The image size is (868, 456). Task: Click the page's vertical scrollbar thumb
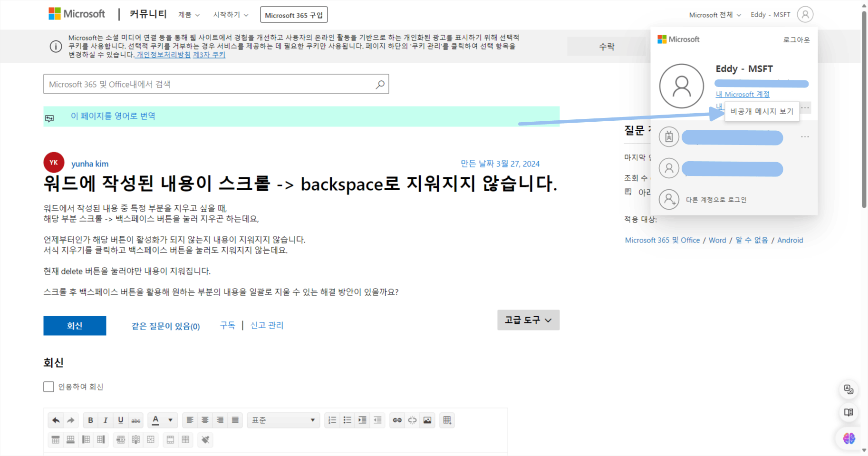pos(864,109)
